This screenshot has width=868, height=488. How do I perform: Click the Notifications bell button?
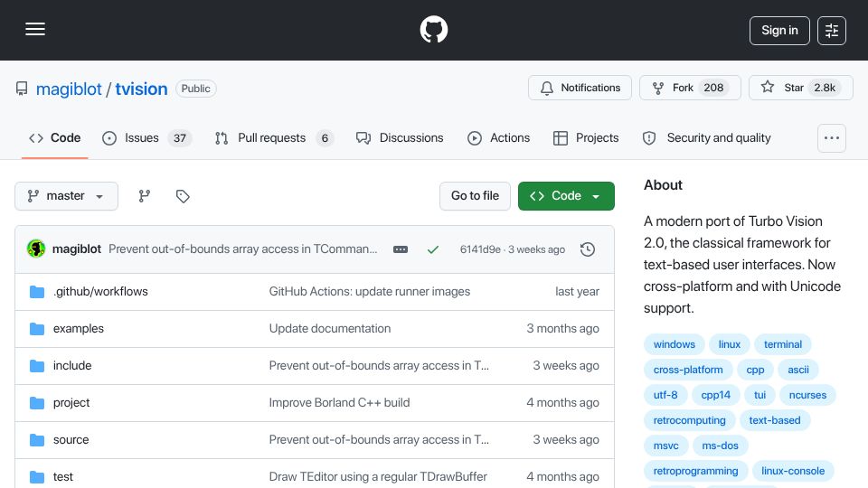pyautogui.click(x=580, y=88)
